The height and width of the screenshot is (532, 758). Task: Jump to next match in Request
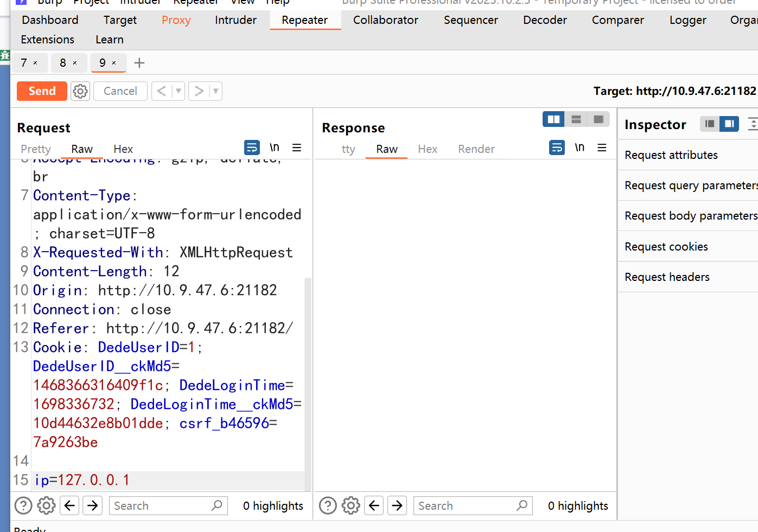click(x=93, y=505)
